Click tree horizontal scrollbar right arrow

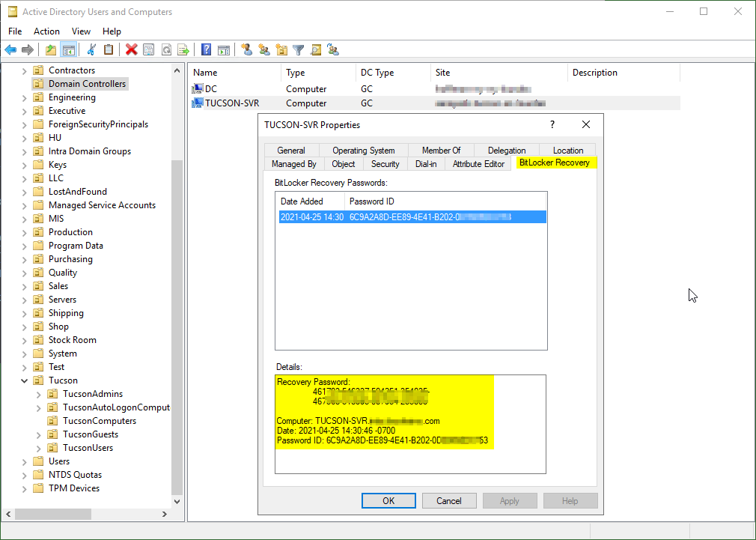tap(165, 515)
